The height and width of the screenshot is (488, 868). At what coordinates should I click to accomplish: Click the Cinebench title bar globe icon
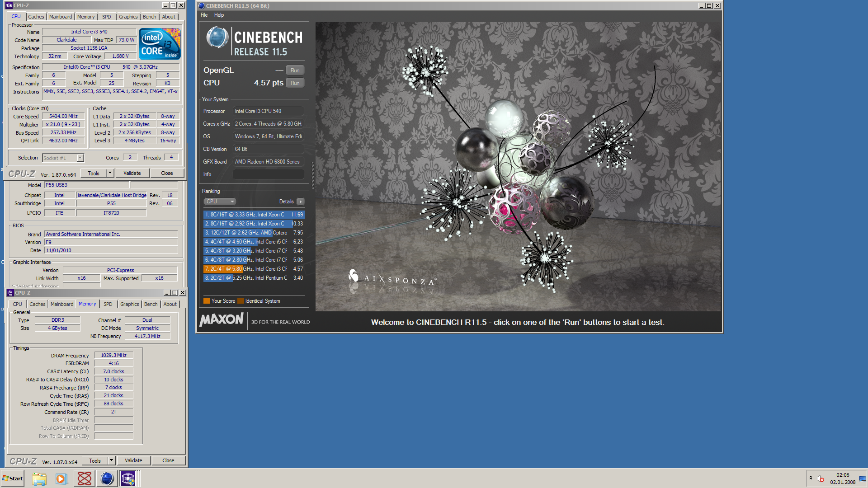[x=202, y=6]
